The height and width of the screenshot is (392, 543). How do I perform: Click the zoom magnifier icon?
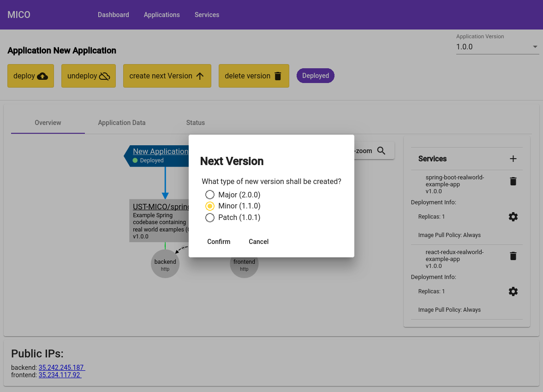[381, 151]
